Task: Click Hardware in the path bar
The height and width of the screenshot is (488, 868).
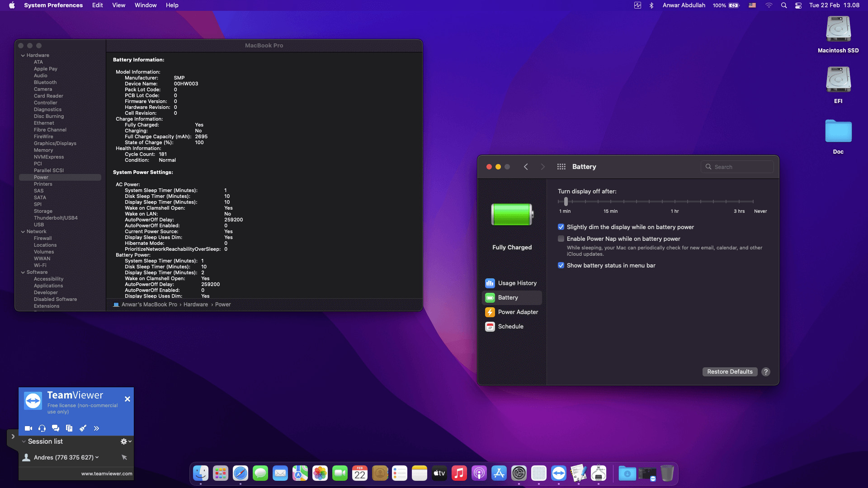Action: coord(195,305)
